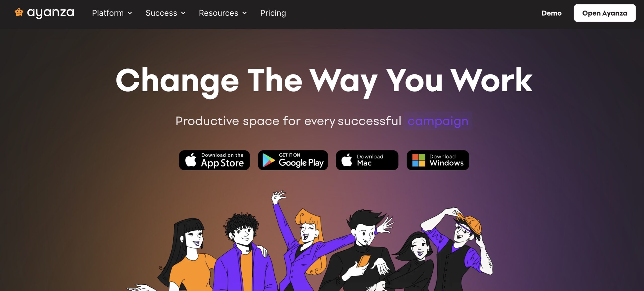Viewport: 644px width, 291px height.
Task: Click the orange cap on rightmost character
Action: 470,222
